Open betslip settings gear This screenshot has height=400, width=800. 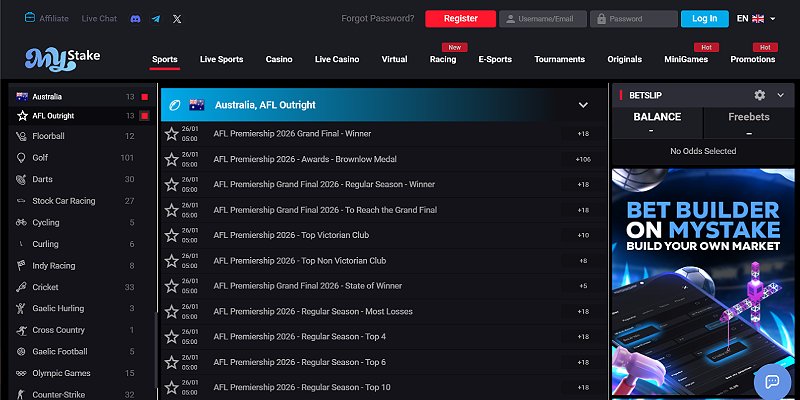tap(759, 95)
